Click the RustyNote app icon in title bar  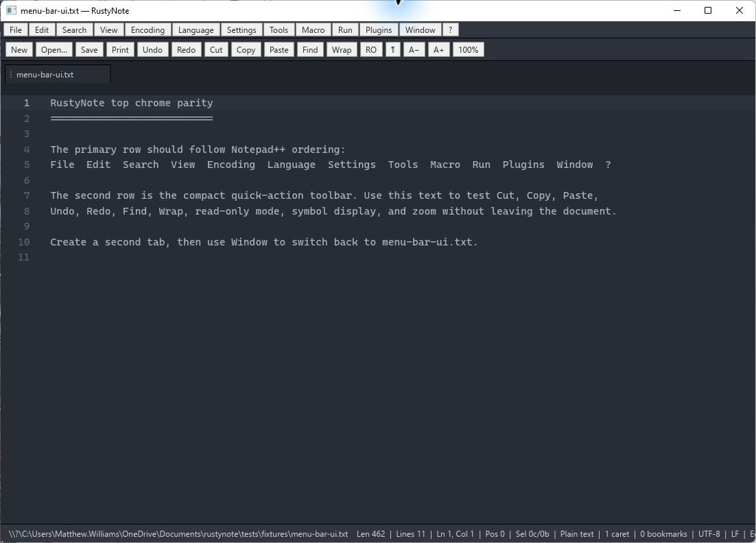click(x=11, y=10)
